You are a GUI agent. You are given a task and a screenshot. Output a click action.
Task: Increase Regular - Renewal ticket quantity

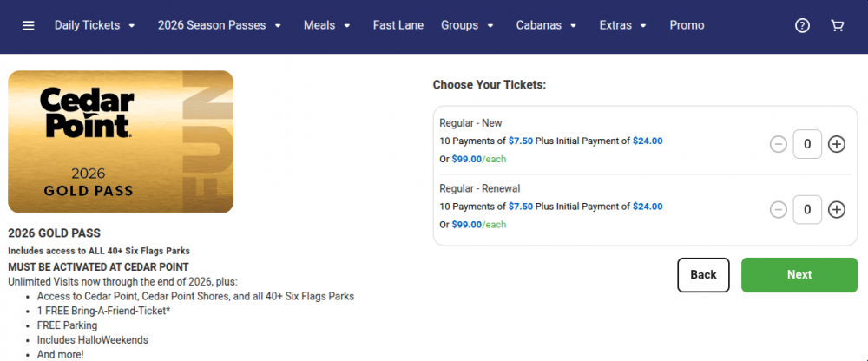pyautogui.click(x=837, y=209)
